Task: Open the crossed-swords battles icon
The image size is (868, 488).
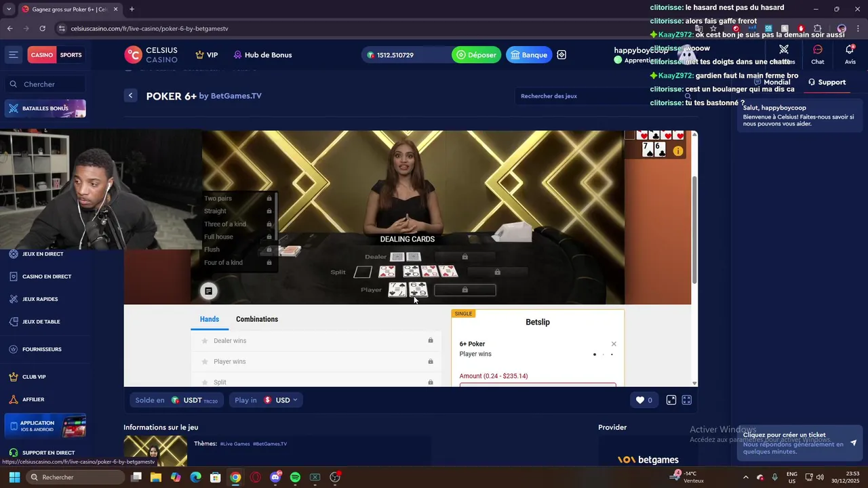Action: [x=784, y=49]
